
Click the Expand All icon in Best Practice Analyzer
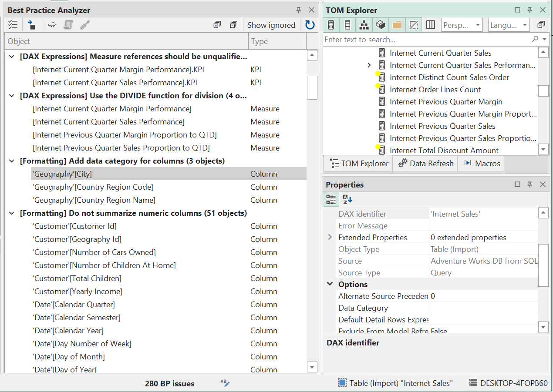click(217, 25)
